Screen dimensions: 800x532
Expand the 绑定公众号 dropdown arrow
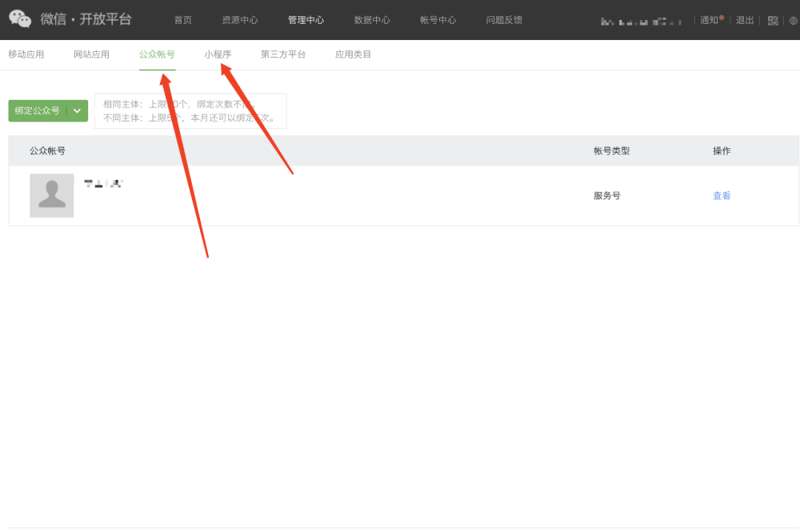point(77,110)
